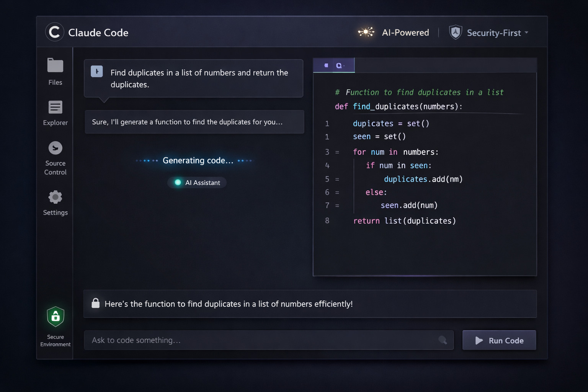Click the 'Sure, I'll generate a function' reply
Image resolution: width=588 pixels, height=392 pixels.
pos(194,122)
